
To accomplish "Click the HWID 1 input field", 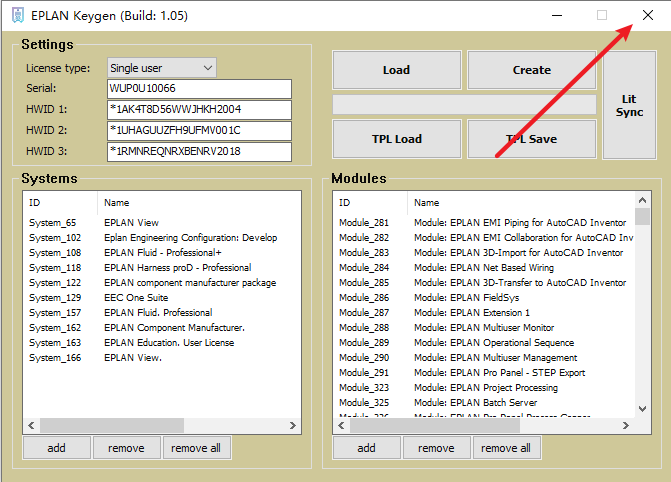I will tap(197, 110).
